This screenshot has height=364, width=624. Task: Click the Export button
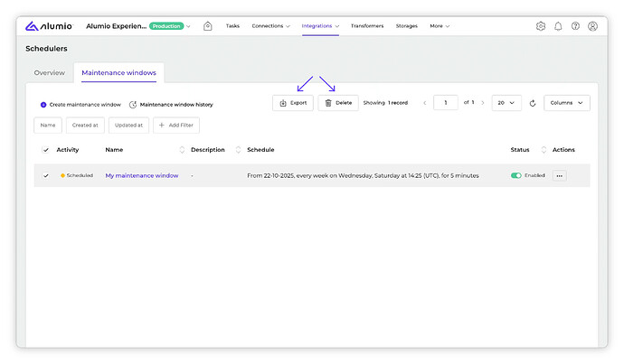pos(293,103)
